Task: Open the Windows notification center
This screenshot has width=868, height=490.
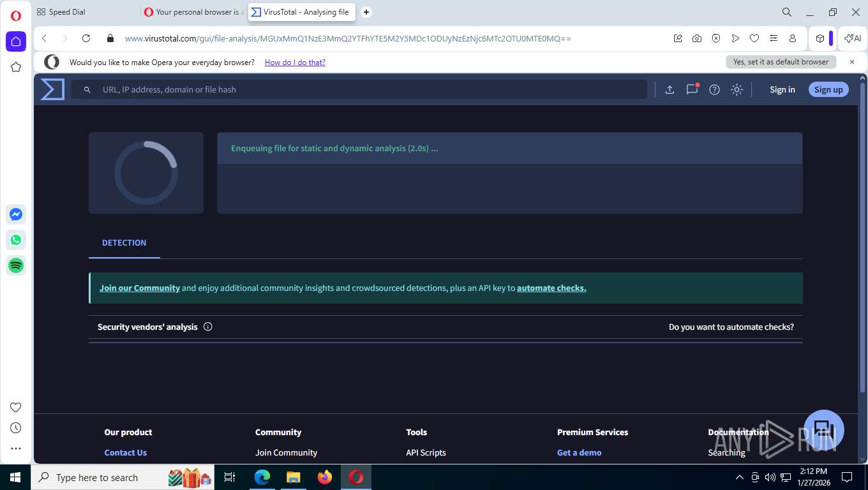Action: (x=847, y=477)
